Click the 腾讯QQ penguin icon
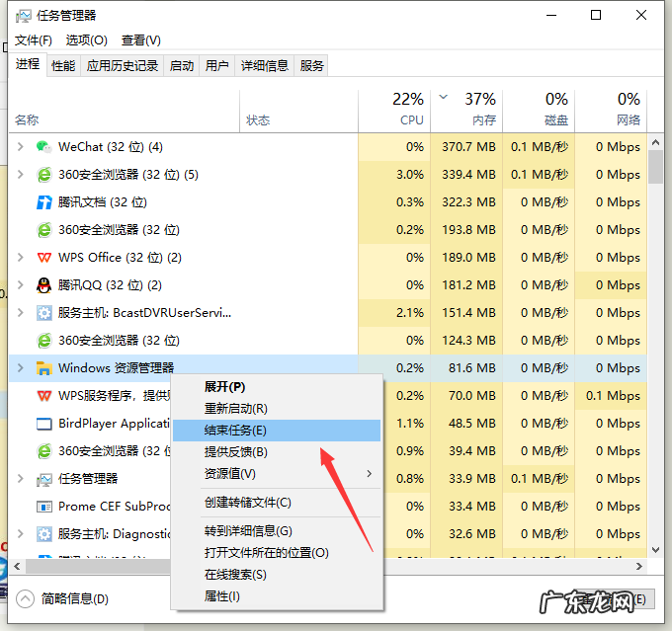The width and height of the screenshot is (672, 631). 43,285
